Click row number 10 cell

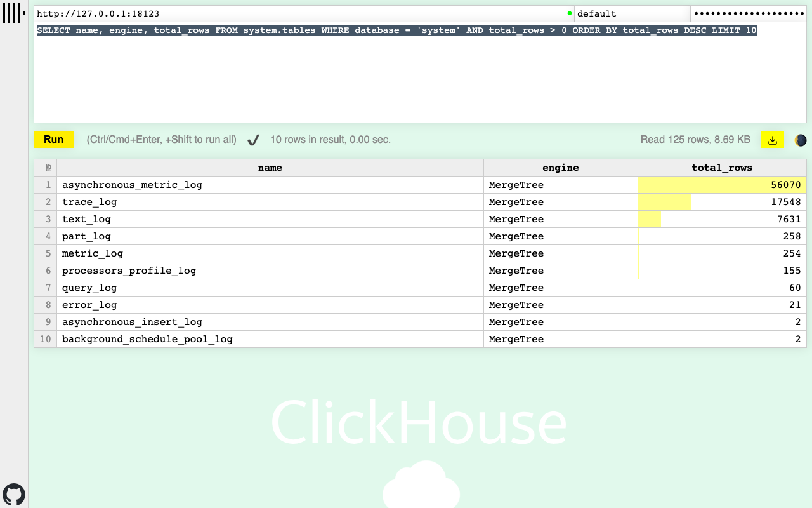(x=45, y=339)
